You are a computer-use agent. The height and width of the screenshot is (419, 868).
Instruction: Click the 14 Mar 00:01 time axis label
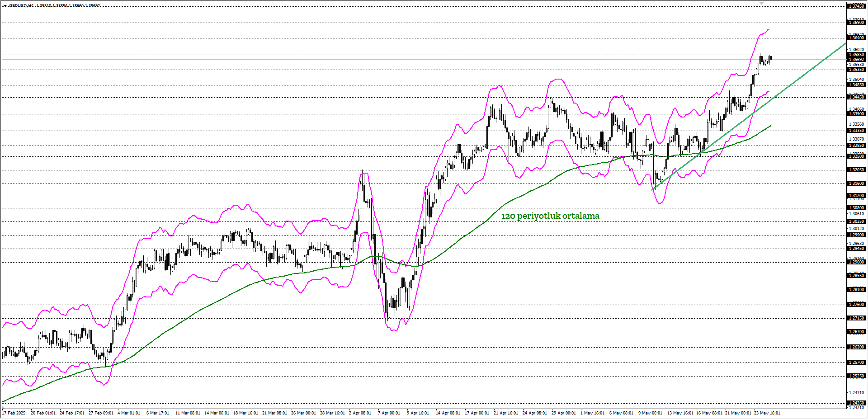pos(217,413)
